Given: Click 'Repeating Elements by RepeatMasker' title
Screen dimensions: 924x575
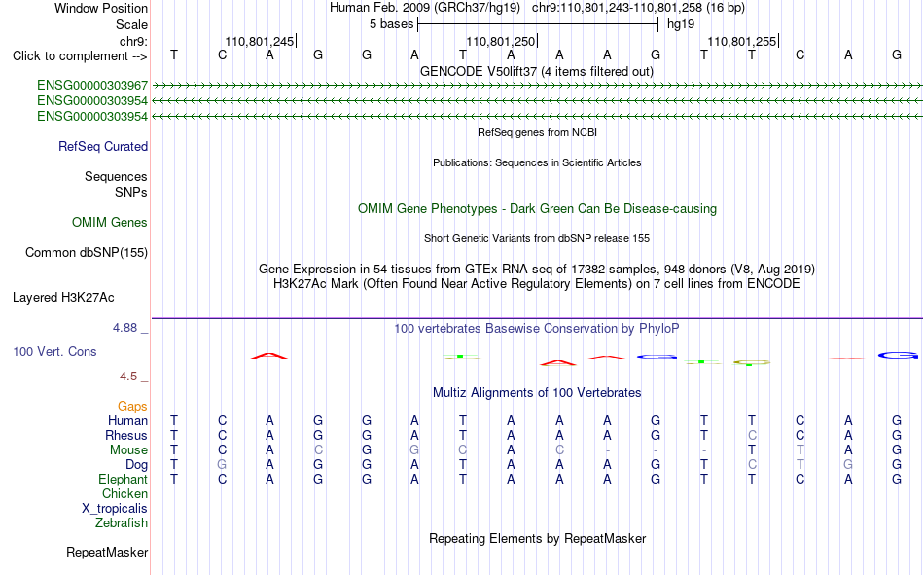Looking at the screenshot, I should [537, 538].
